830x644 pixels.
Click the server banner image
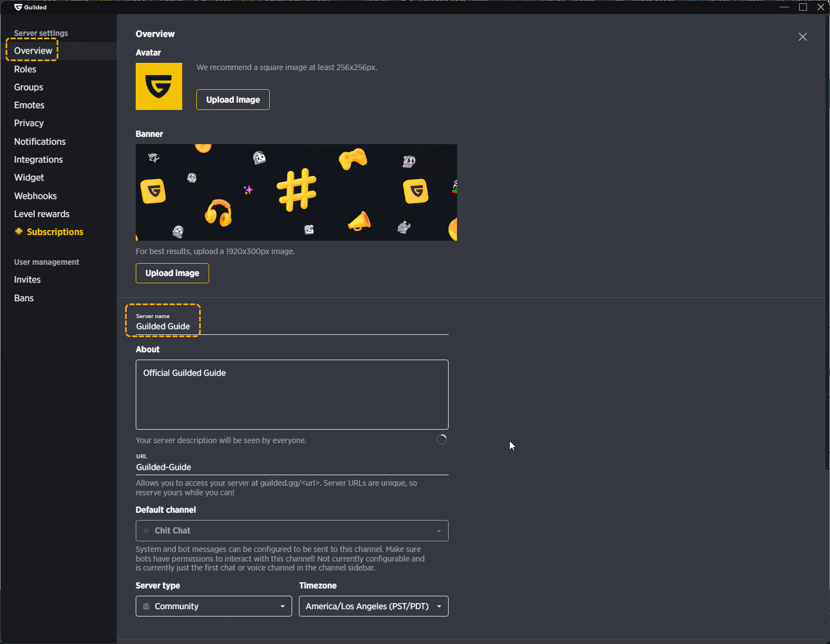click(296, 192)
